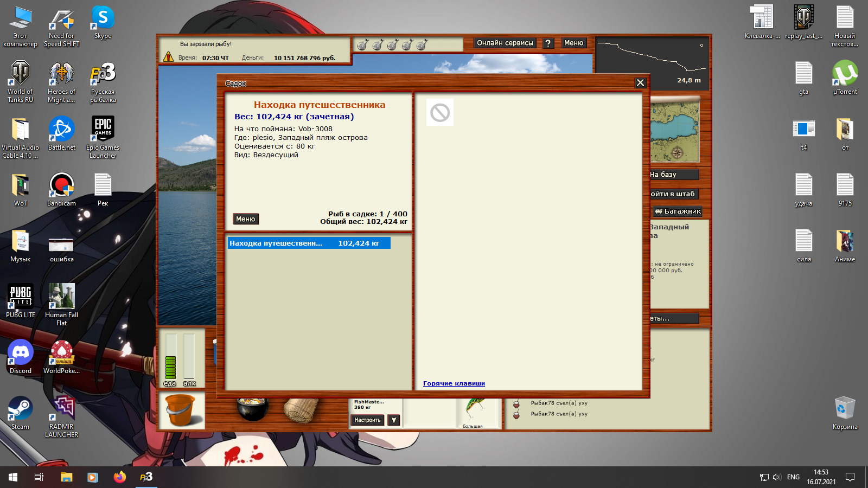Click the warning triangle alert icon
This screenshot has width=868, height=488.
click(x=168, y=56)
